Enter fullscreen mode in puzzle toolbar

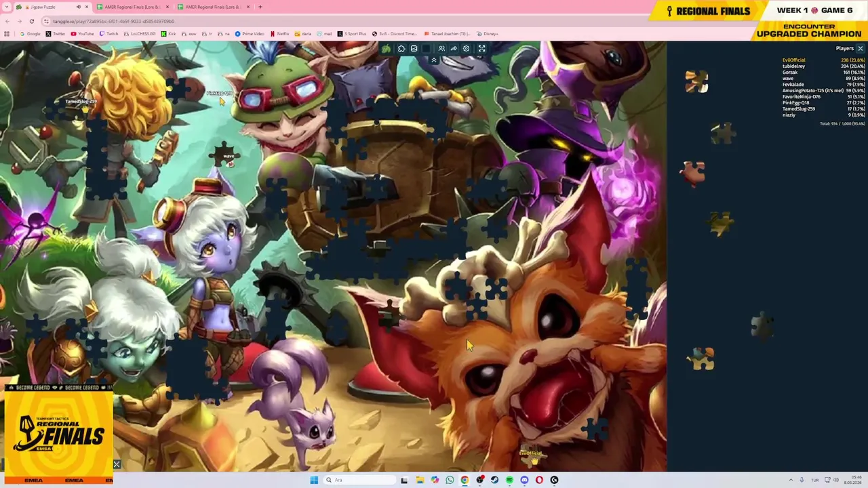click(x=481, y=49)
